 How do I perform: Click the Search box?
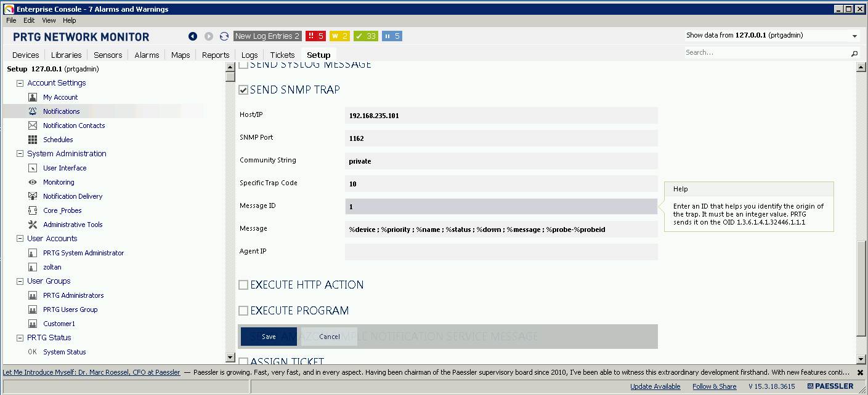[767, 54]
